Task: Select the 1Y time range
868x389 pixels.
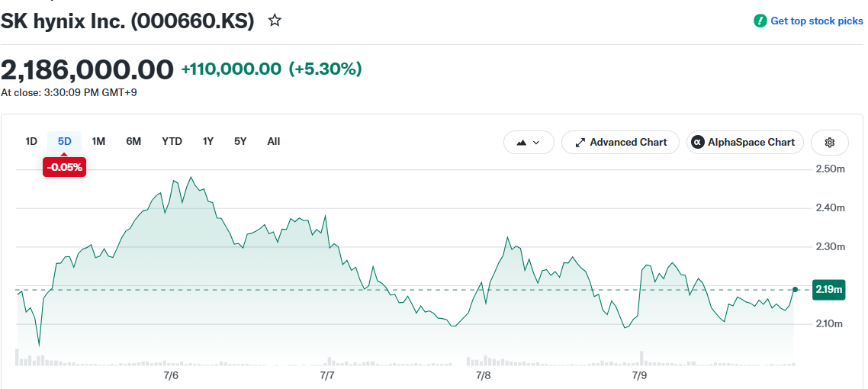Action: coord(207,141)
